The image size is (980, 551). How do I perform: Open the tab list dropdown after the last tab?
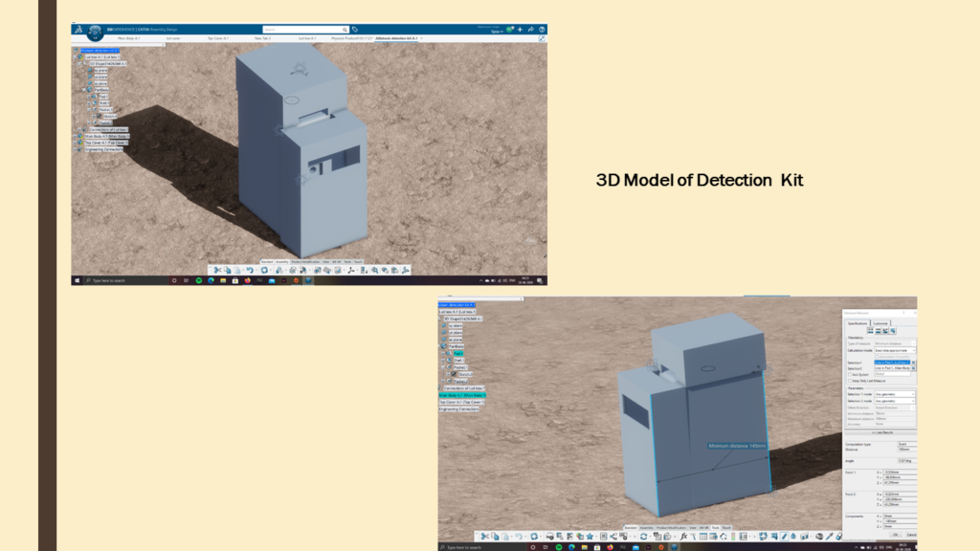tap(421, 38)
